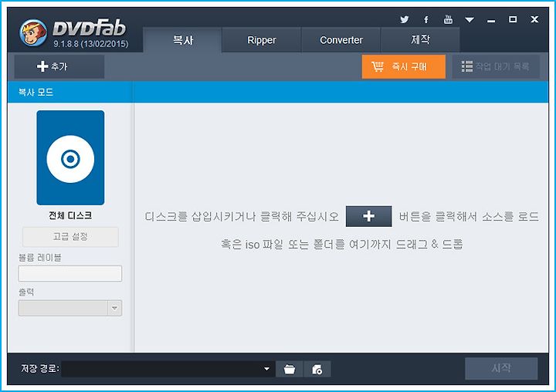Click the center plus button to load source
Image resolution: width=556 pixels, height=392 pixels.
369,216
